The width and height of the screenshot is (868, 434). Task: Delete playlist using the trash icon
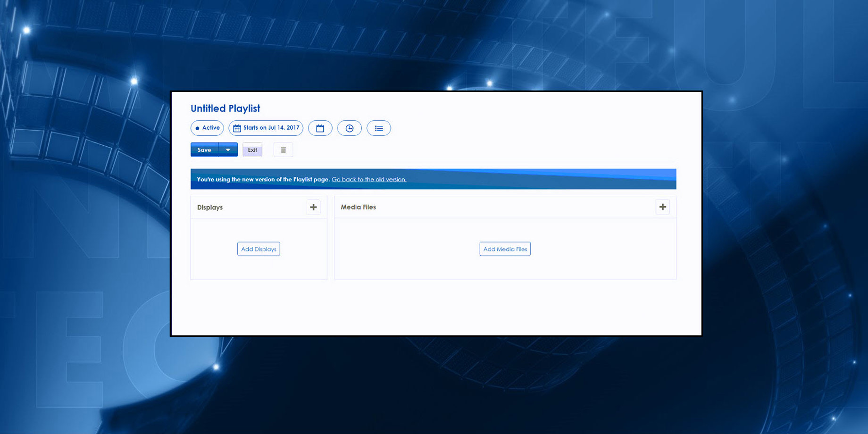283,150
